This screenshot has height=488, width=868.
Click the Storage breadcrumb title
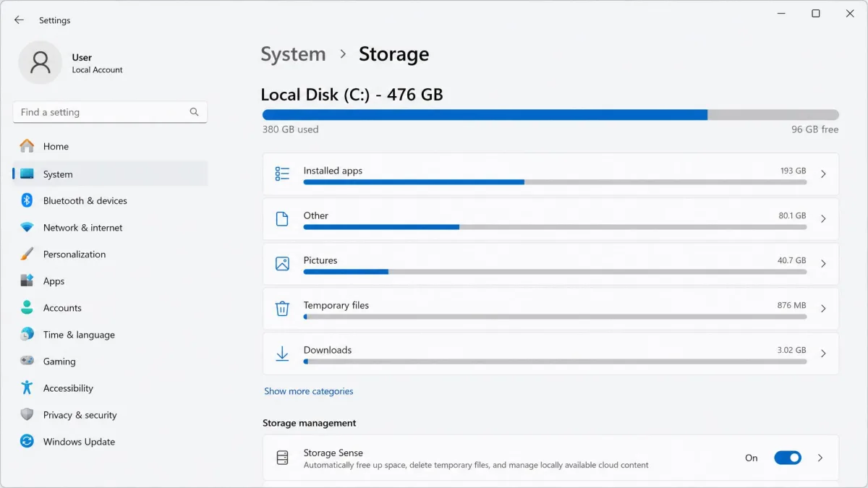(394, 54)
